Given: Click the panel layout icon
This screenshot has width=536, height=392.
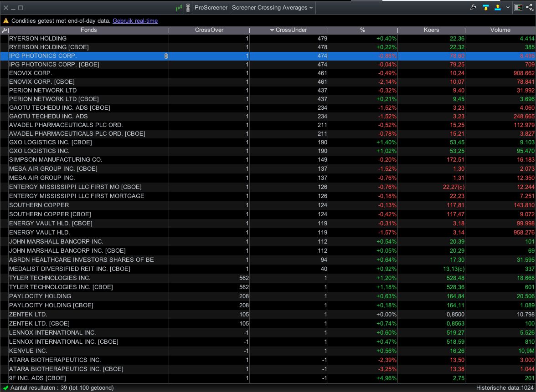Looking at the screenshot, I should click(x=518, y=7).
